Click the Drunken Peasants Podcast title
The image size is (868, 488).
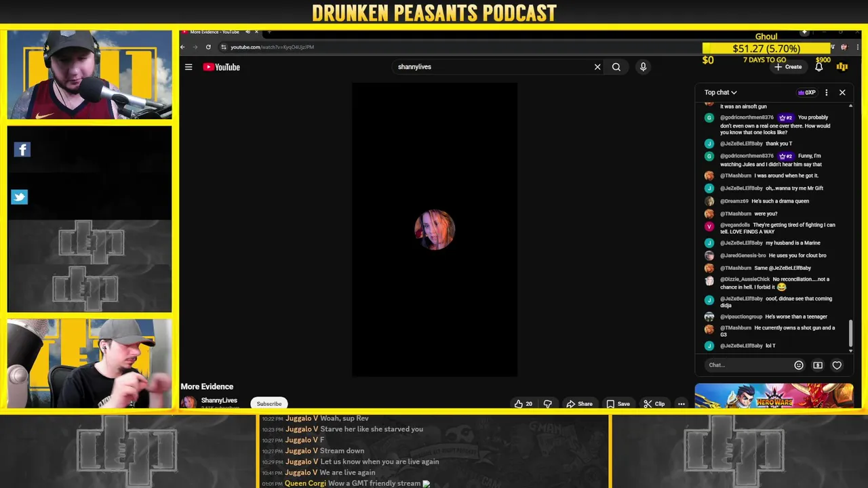point(434,13)
